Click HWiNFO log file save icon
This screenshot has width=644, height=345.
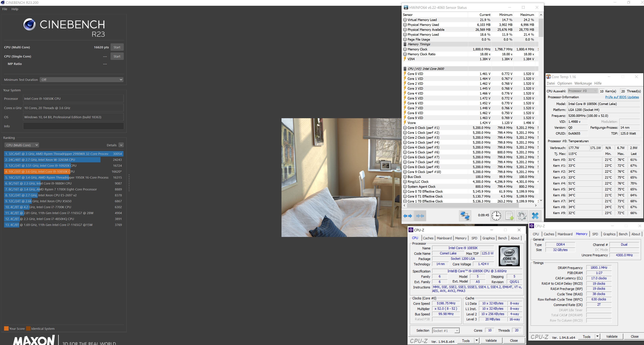click(509, 216)
